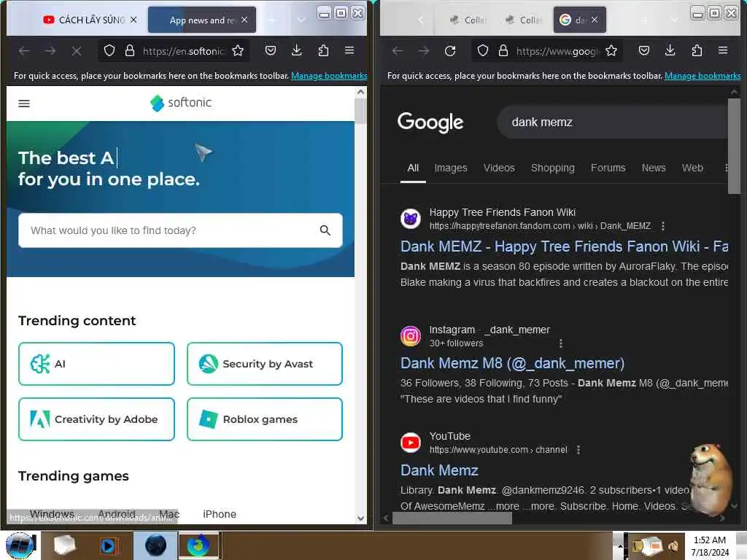
Task: Switch to the first Colle tab
Action: pyautogui.click(x=468, y=20)
